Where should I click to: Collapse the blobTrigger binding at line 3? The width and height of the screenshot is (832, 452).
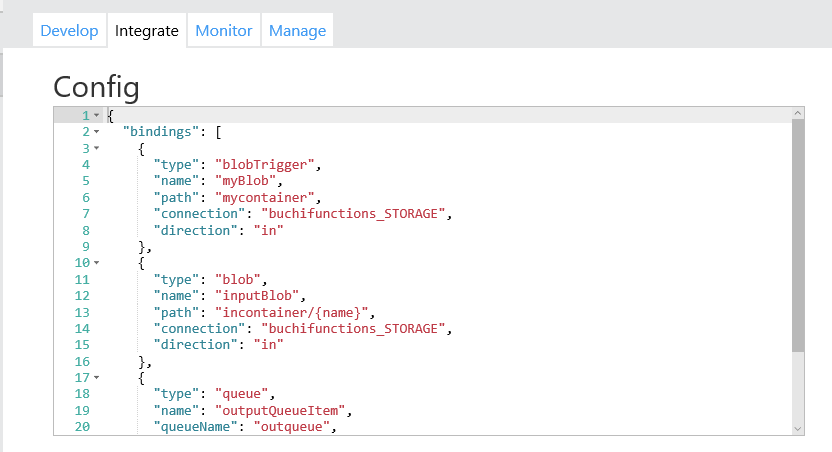point(96,148)
